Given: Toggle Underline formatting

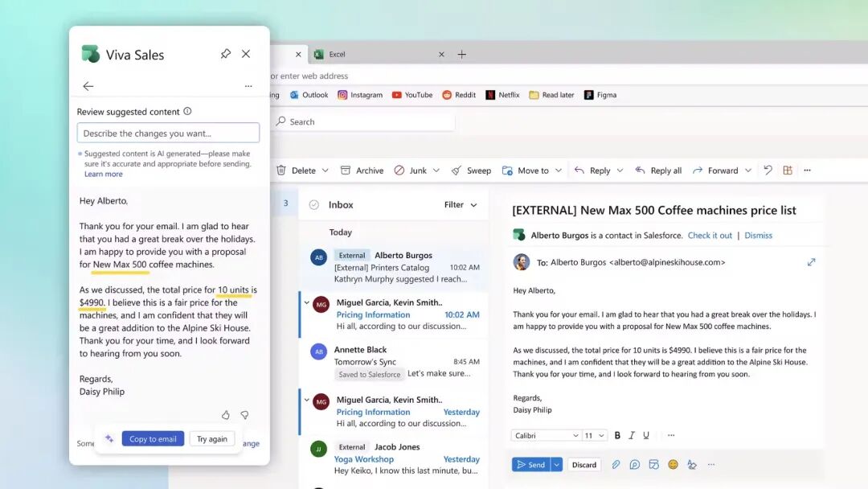Looking at the screenshot, I should (x=646, y=435).
